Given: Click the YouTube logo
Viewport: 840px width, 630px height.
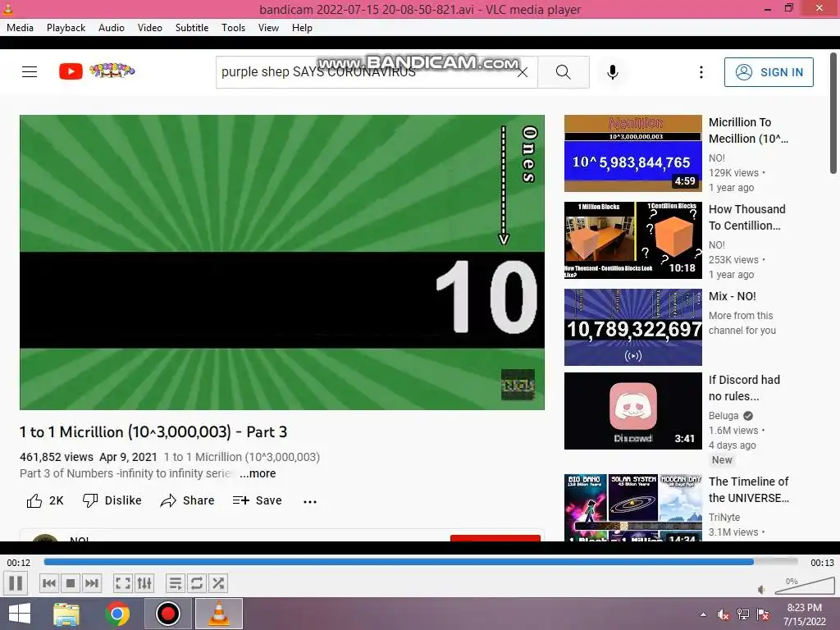Looking at the screenshot, I should 97,71.
